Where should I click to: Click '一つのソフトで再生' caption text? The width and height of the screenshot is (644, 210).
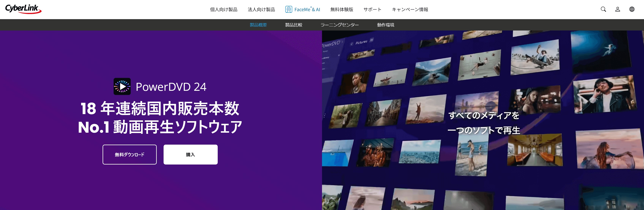point(484,130)
